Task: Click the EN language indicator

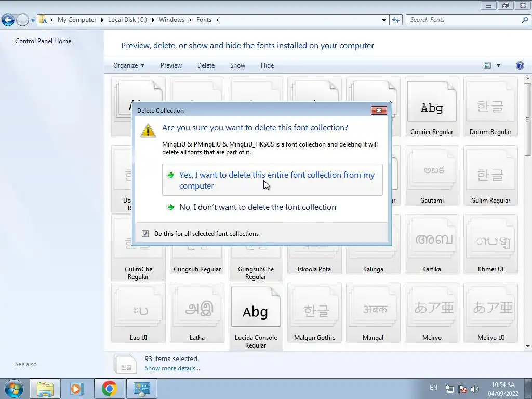Action: pyautogui.click(x=433, y=388)
